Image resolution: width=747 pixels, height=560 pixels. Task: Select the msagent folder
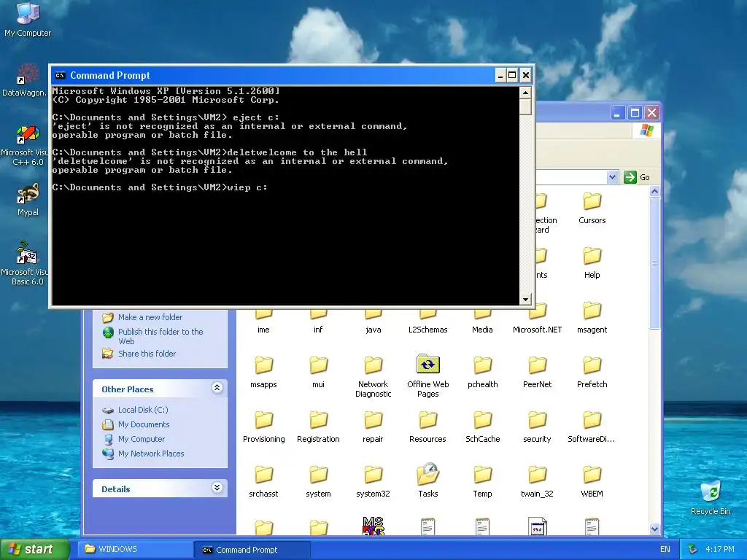[x=592, y=318]
